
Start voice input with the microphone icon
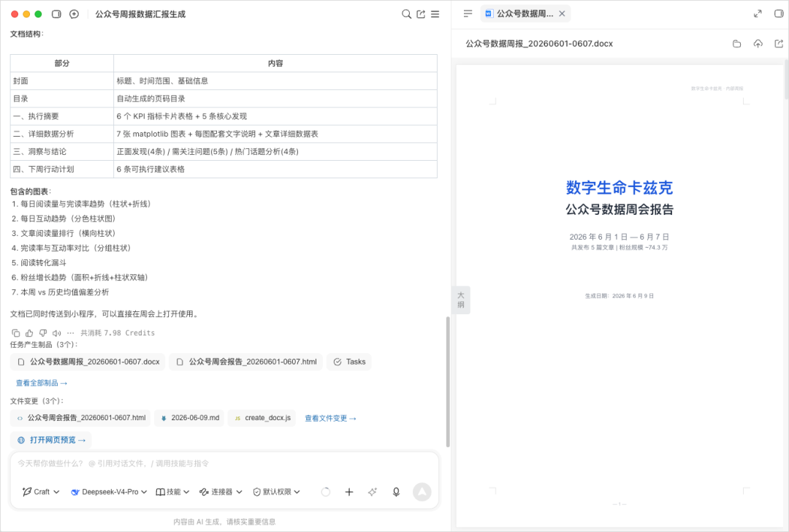click(396, 492)
